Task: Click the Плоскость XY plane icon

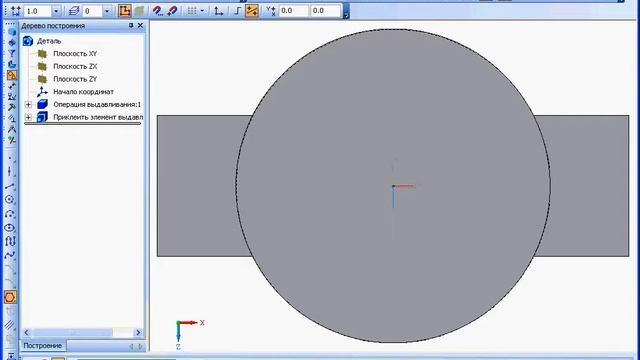Action: [42, 53]
